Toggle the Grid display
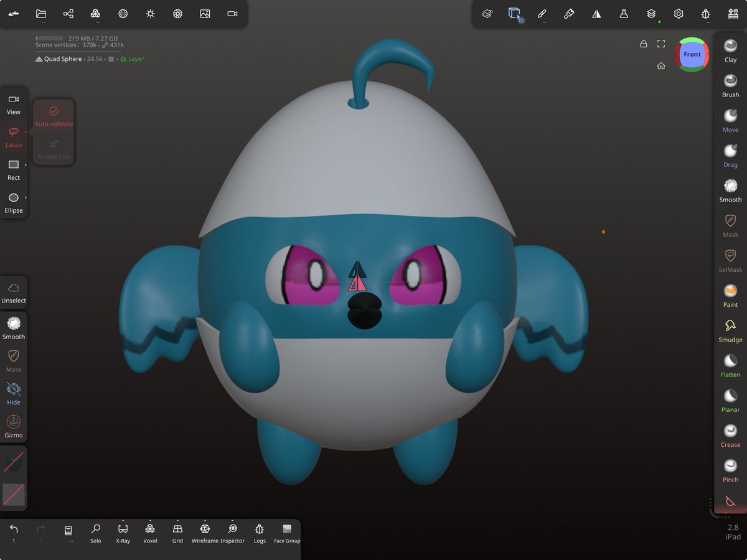The image size is (747, 560). click(x=177, y=533)
